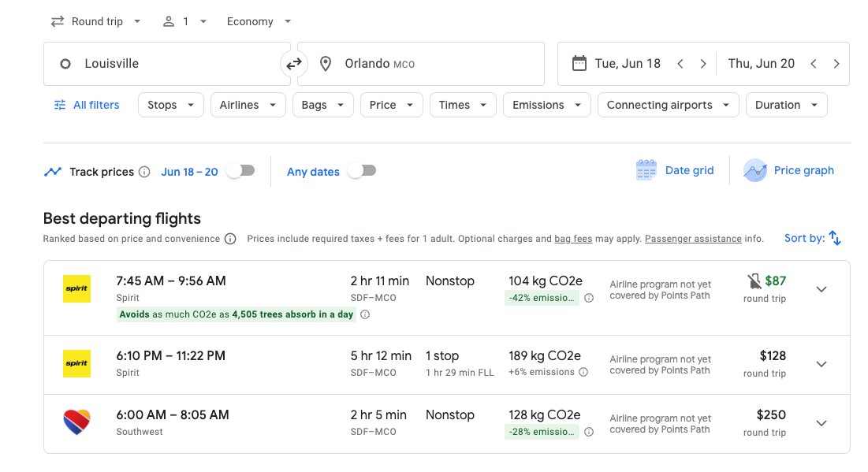
Task: Toggle Any dates price tracking on
Action: pos(362,170)
